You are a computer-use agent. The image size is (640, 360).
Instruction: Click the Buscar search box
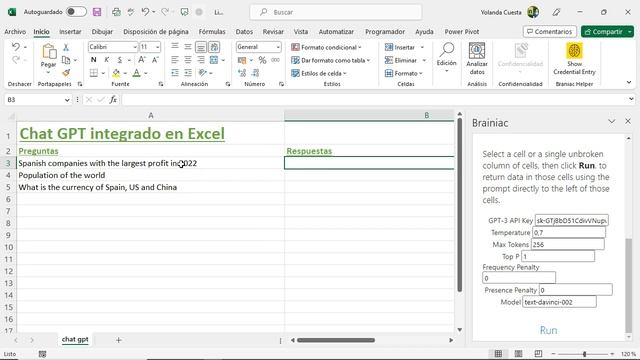(336, 12)
